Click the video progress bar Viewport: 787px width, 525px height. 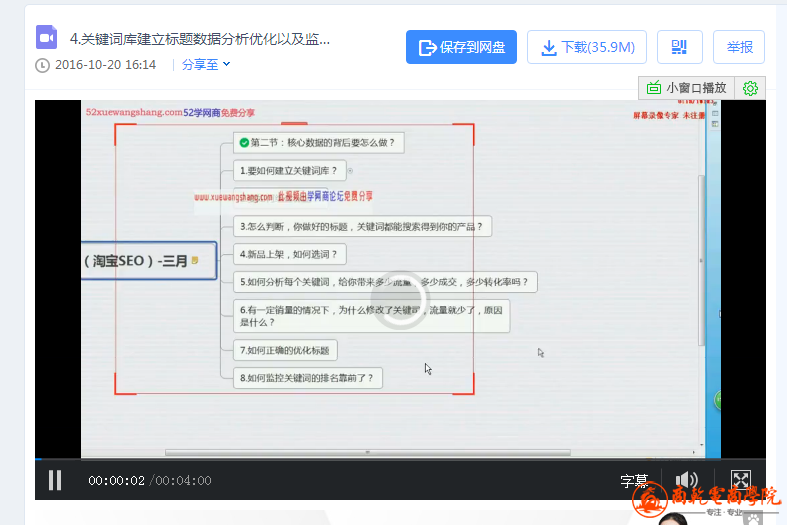tap(400, 461)
